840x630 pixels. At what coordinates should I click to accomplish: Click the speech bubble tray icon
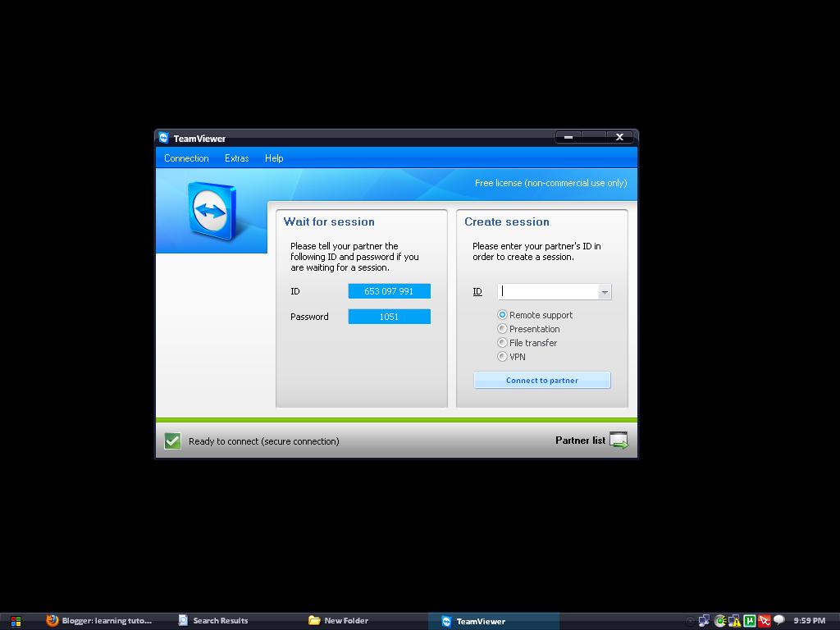click(779, 620)
